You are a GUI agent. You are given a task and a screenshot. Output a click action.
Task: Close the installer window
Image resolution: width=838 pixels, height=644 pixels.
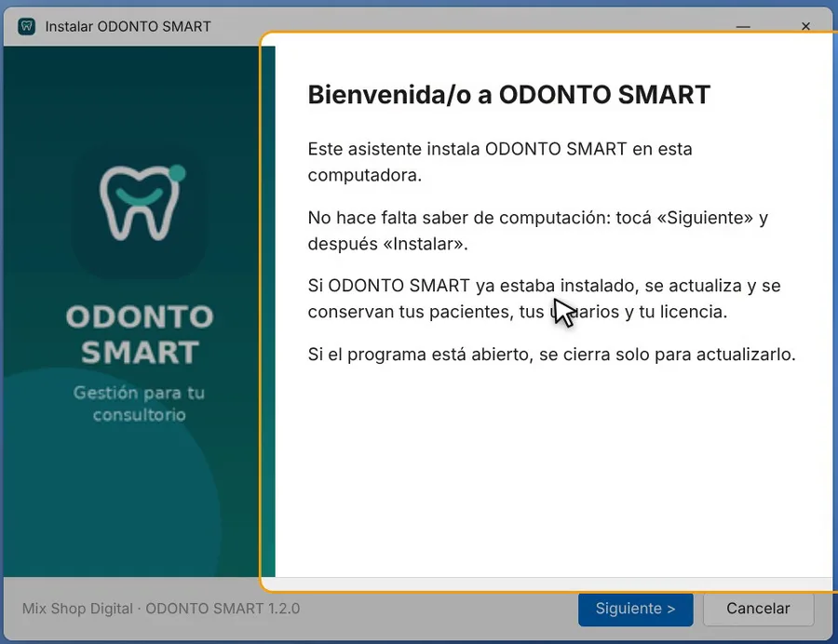coord(805,26)
